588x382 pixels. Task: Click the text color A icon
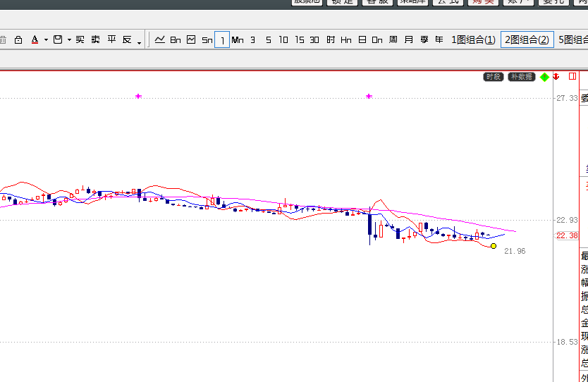tap(35, 40)
